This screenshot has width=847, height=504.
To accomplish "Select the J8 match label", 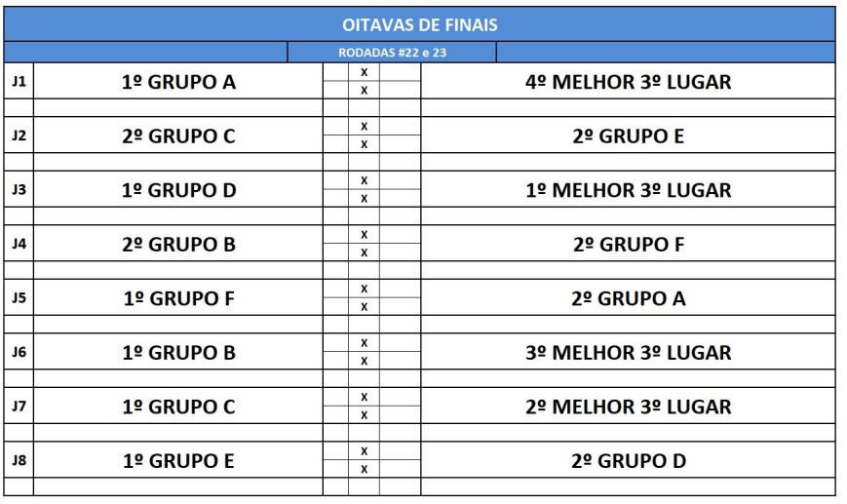I will pos(18,460).
